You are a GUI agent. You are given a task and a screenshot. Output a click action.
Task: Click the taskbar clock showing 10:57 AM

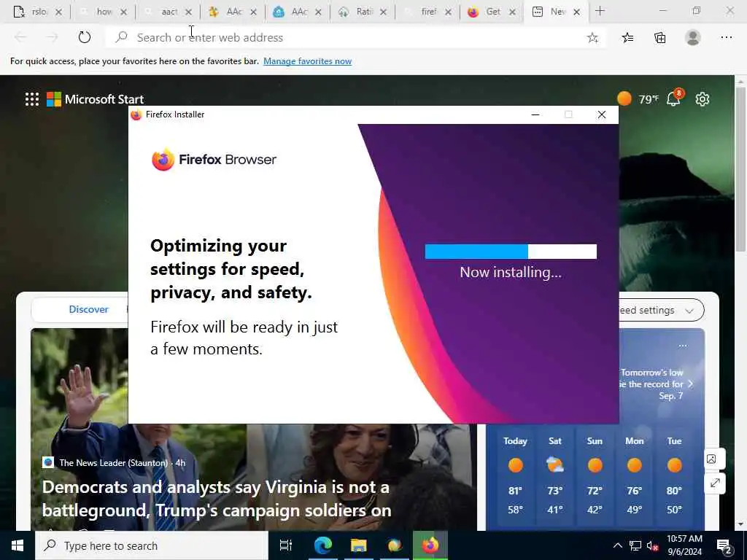click(x=684, y=545)
